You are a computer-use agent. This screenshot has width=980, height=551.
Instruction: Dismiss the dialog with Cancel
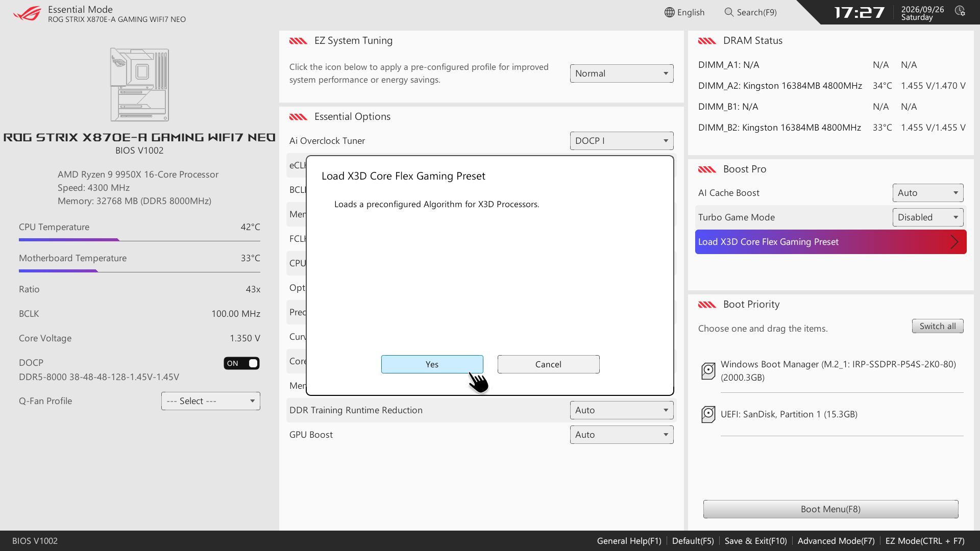[x=548, y=364]
